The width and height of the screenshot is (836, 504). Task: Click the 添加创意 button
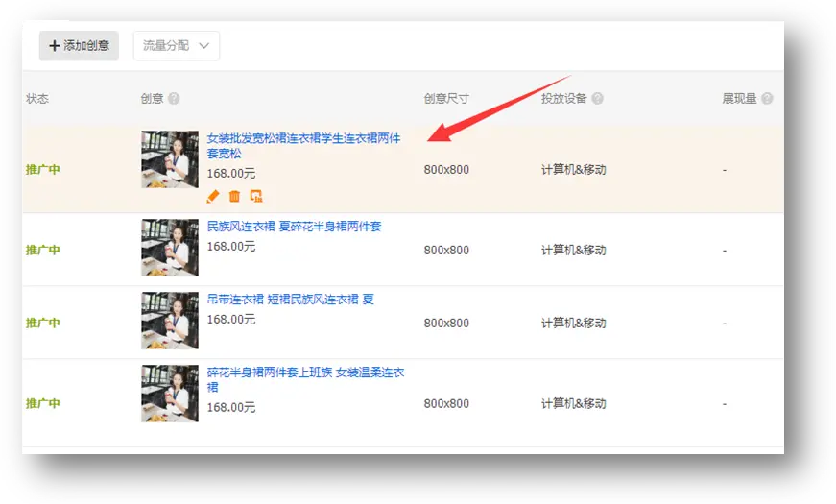click(79, 46)
